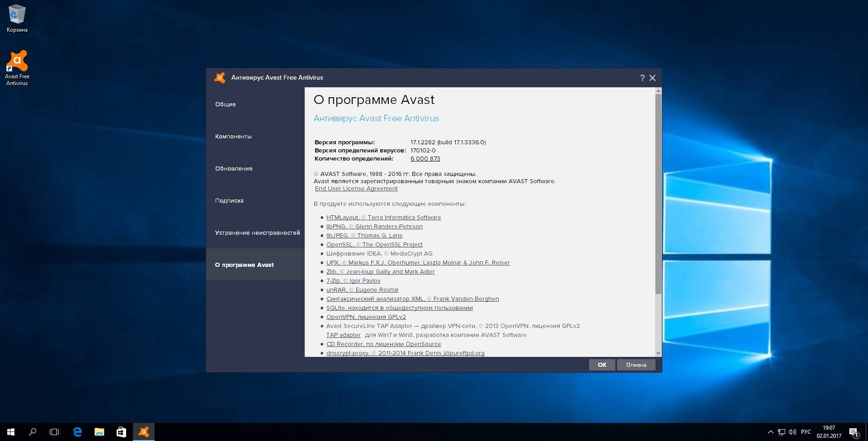Viewport: 868px width, 441px height.
Task: Open OpenSSL Project link
Action: tap(374, 244)
